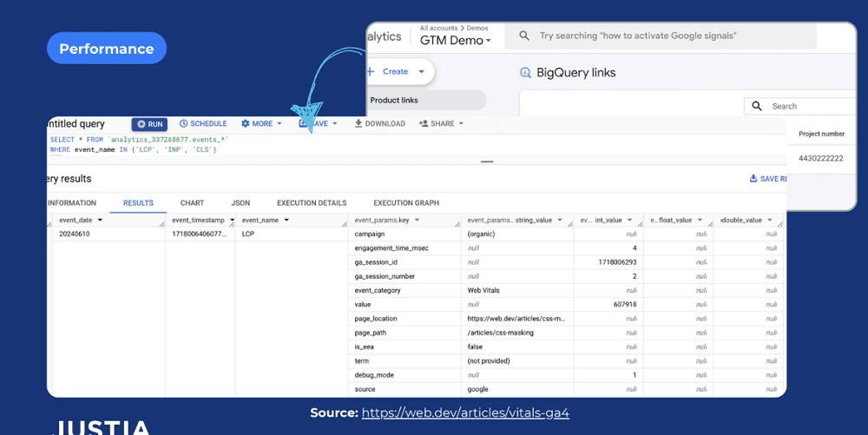Switch to the EXECUTION GRAPH tab

coord(406,203)
